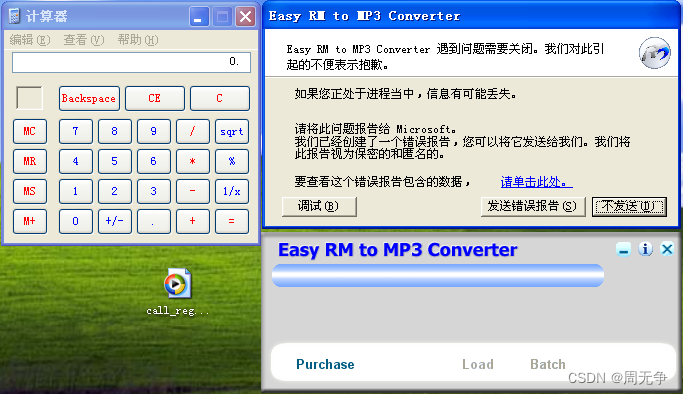The image size is (683, 394).
Task: Click digit 5 on the calculator
Action: pyautogui.click(x=115, y=162)
